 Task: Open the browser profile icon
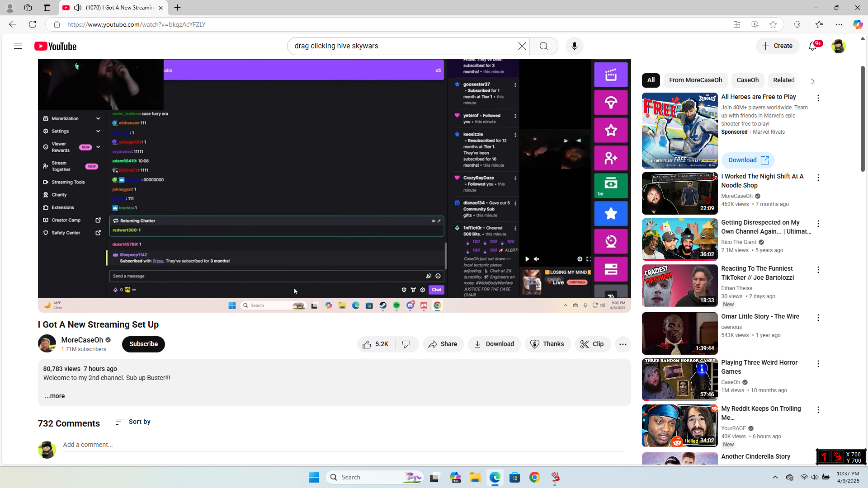point(9,8)
